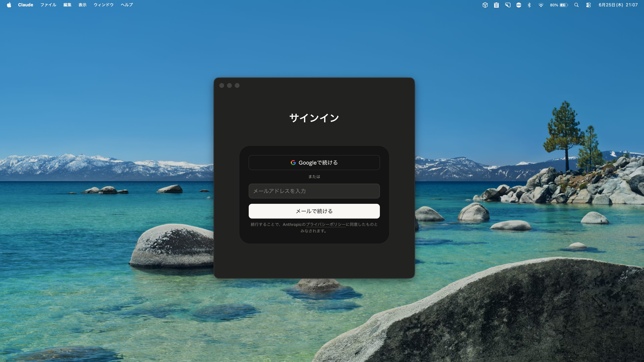Viewport: 644px width, 362px height.
Task: Focus the メールアドレスを入力 field
Action: click(x=314, y=191)
